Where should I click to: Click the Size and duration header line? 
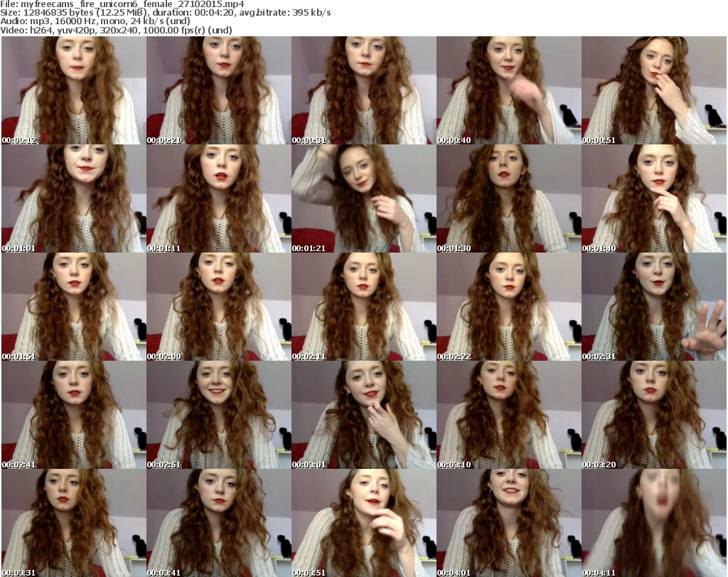click(165, 13)
